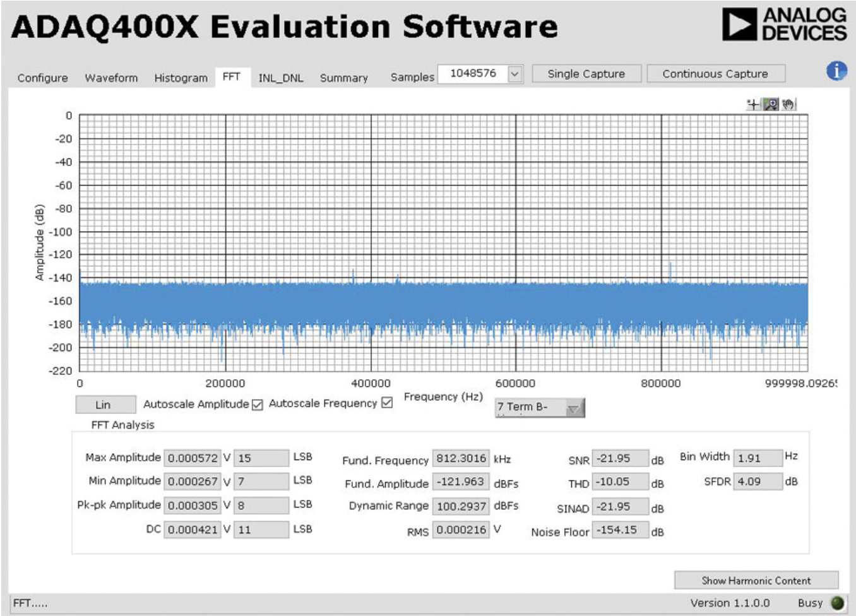Toggle the Autoscale Frequency checkbox
This screenshot has height=616, width=856.
(387, 403)
